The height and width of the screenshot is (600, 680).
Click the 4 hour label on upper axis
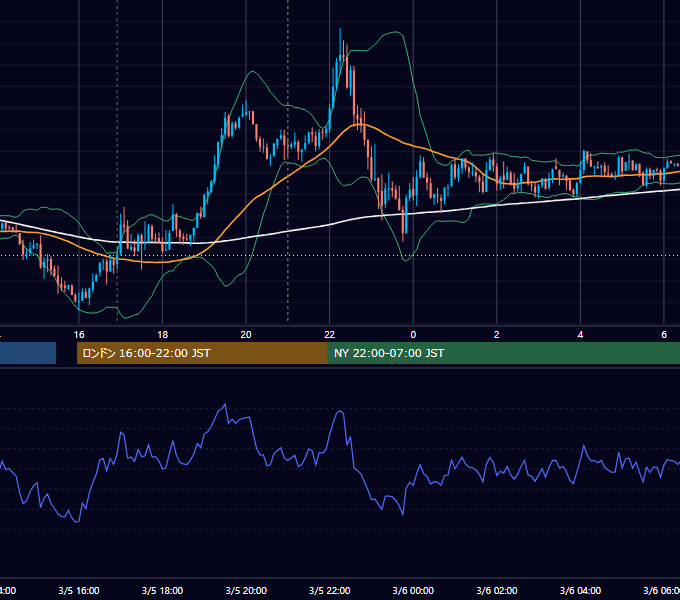click(580, 335)
